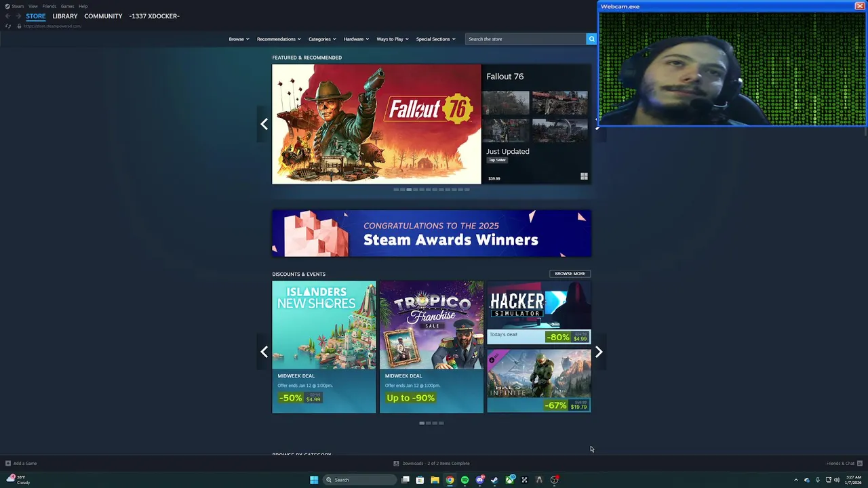This screenshot has width=868, height=488.
Task: Select the first discounts carousel page dot
Action: click(422, 423)
